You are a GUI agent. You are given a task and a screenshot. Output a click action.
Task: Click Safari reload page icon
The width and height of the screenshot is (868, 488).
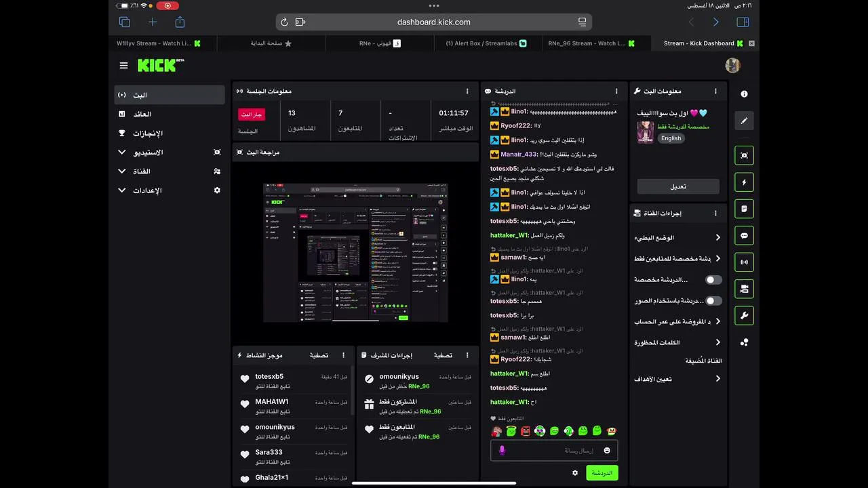[284, 22]
